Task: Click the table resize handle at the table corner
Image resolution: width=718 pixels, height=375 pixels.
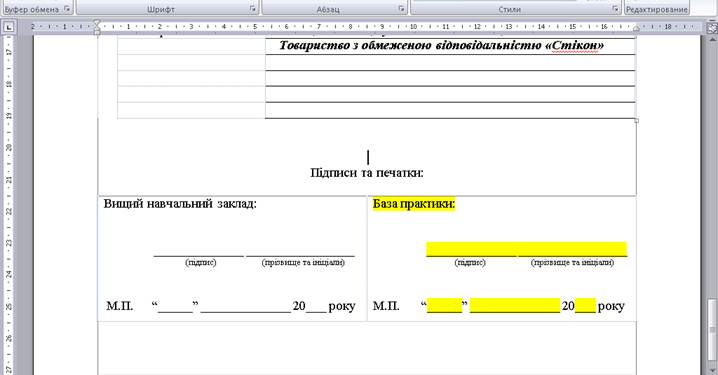Action: coord(636,120)
